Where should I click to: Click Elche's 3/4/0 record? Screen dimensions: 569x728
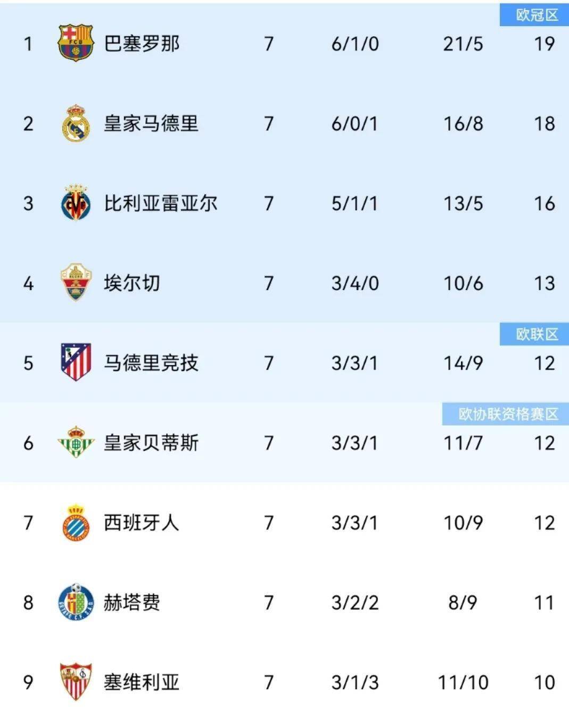tap(355, 283)
